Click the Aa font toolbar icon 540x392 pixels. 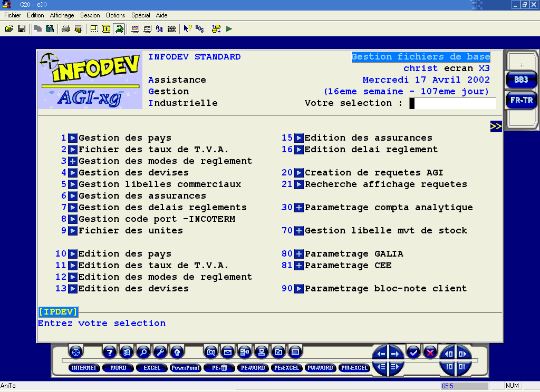(x=159, y=28)
